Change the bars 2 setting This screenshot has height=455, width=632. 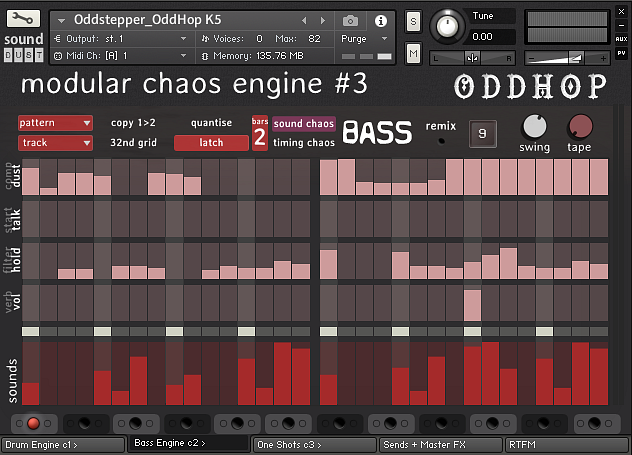(260, 133)
